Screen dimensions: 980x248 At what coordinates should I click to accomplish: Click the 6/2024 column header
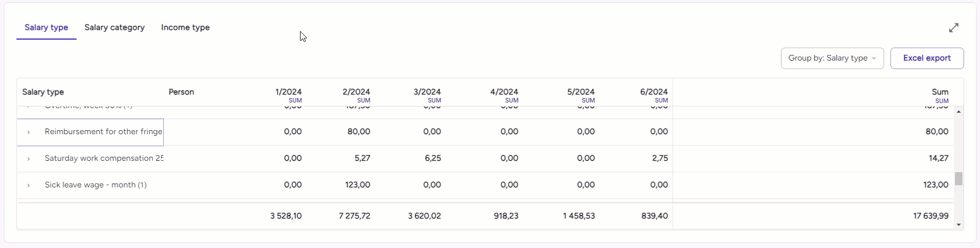coord(653,92)
